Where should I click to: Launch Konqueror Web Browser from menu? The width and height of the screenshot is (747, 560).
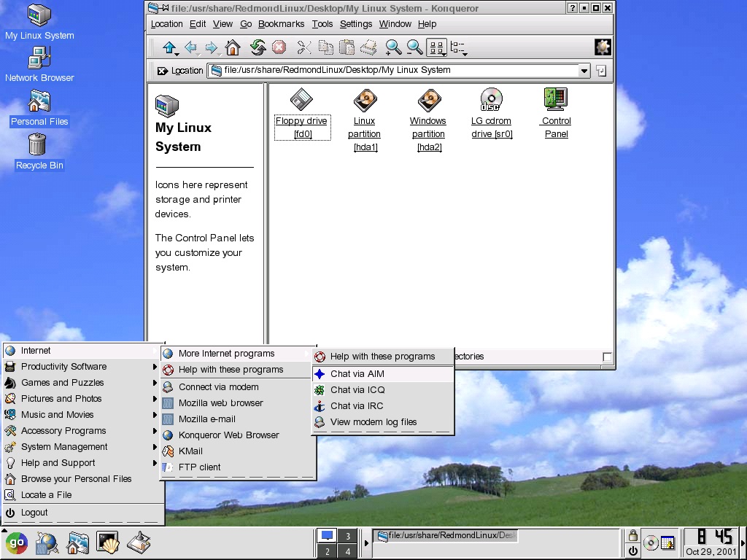237,435
